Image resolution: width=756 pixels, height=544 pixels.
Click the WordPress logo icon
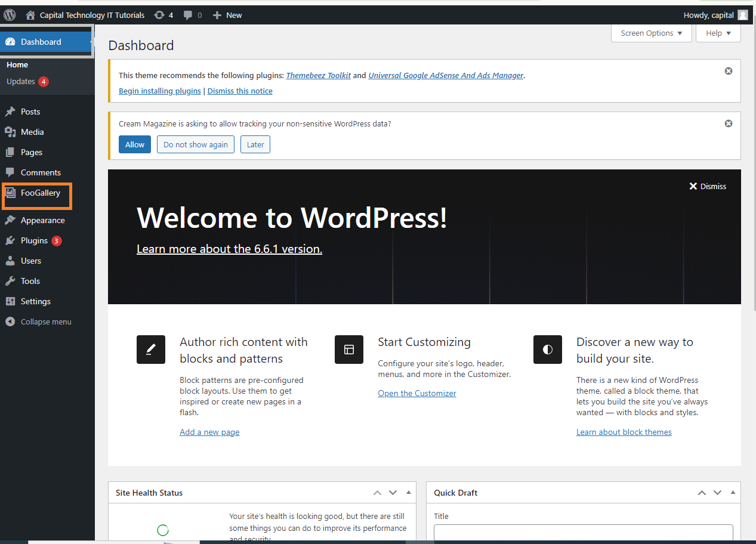click(10, 15)
